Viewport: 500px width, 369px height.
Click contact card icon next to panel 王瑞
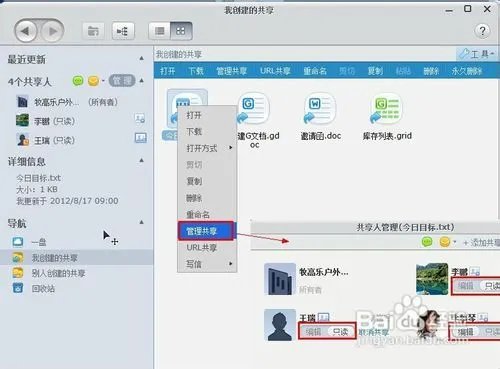point(324,318)
